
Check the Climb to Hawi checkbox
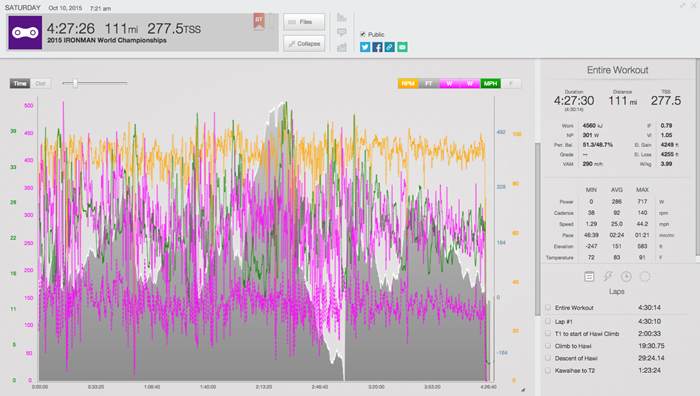point(548,346)
